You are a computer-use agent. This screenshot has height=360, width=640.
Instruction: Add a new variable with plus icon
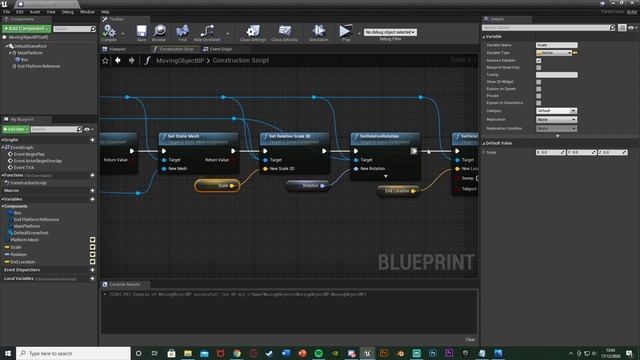[92, 199]
